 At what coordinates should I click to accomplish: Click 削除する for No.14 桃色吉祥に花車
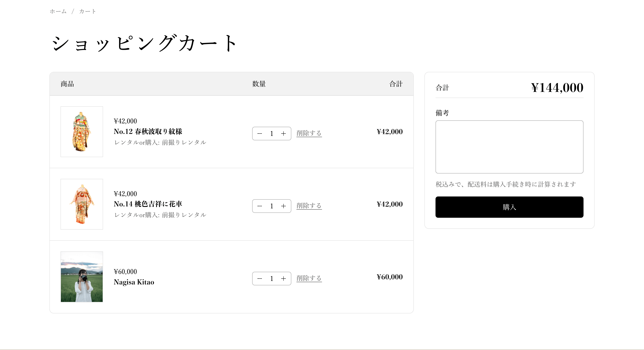pyautogui.click(x=309, y=206)
